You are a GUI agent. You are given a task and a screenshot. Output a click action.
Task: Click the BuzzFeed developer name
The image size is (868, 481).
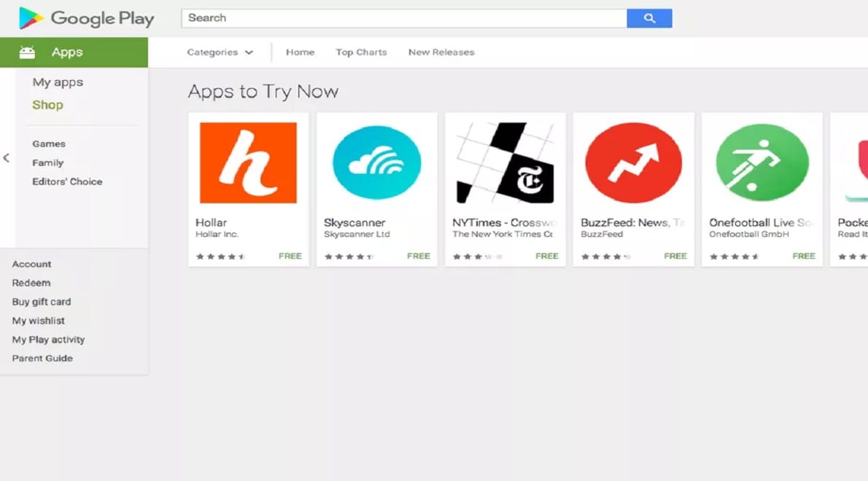[x=602, y=235]
